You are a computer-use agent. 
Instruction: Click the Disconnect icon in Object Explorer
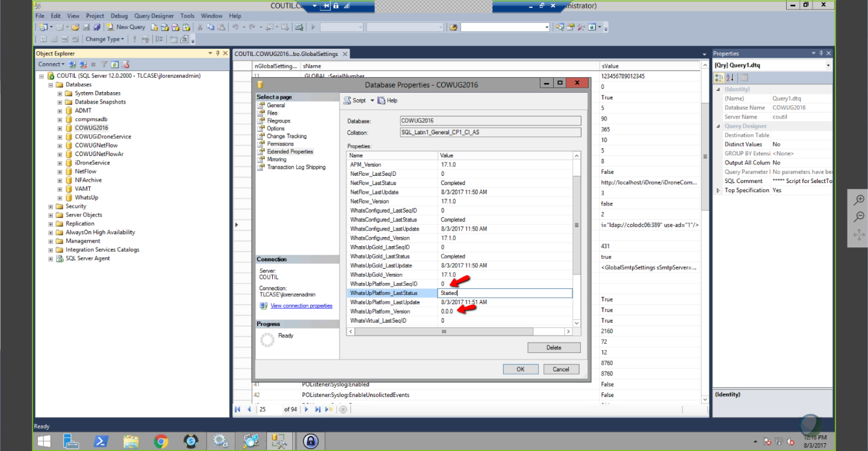82,64
